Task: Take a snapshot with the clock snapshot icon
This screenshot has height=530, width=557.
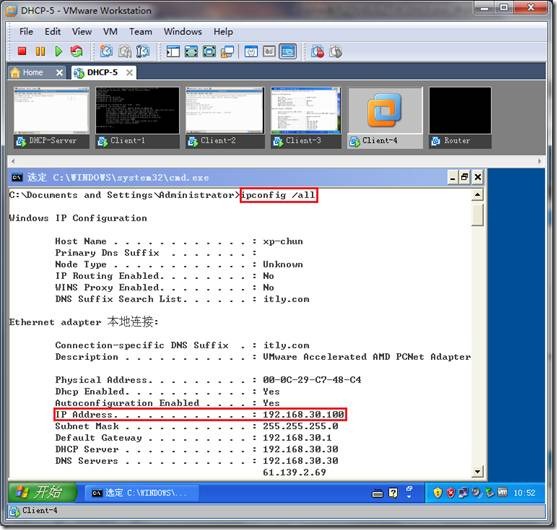Action: [x=106, y=52]
